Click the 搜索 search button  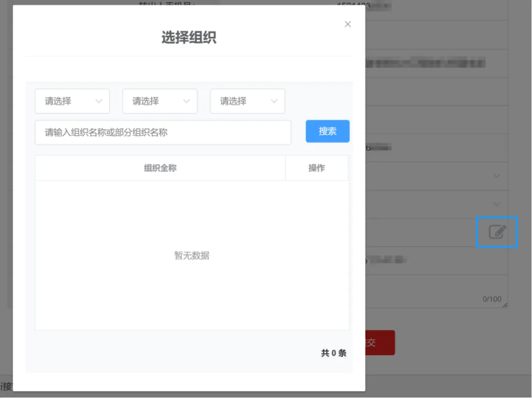[327, 131]
